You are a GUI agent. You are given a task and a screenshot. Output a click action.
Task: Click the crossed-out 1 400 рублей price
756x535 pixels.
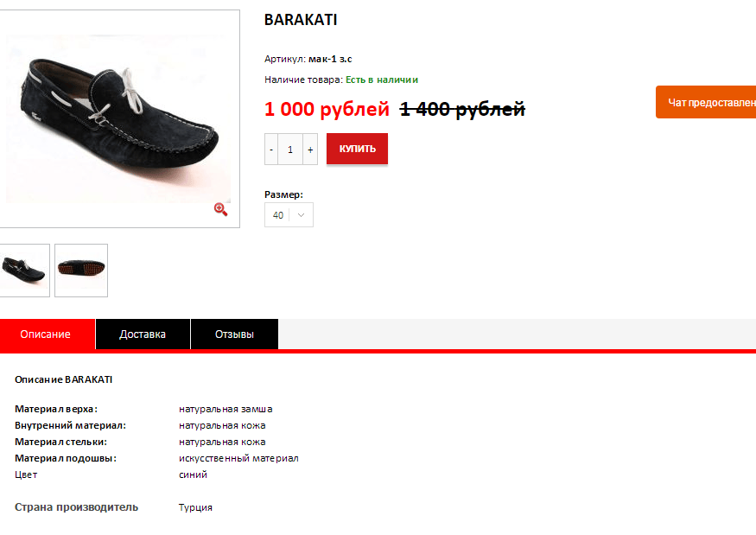462,110
